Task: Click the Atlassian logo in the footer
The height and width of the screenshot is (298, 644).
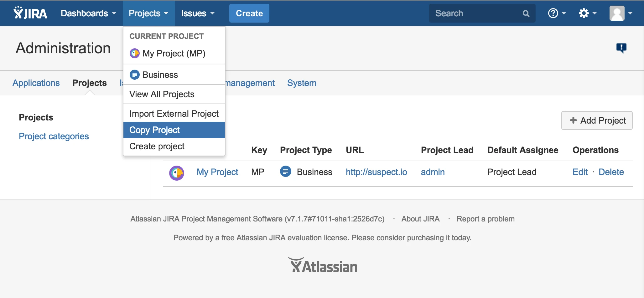Action: coord(323,265)
